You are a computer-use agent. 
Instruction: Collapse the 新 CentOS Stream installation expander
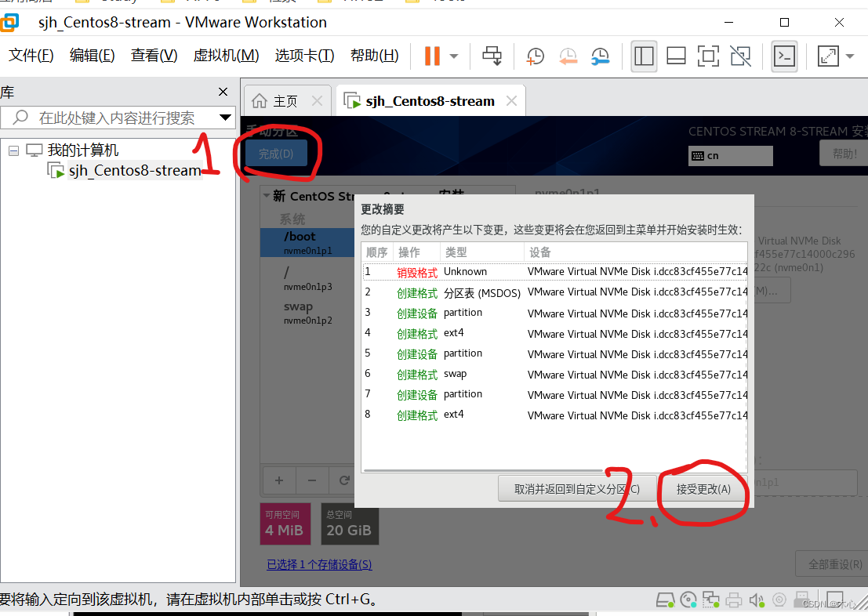[x=267, y=195]
